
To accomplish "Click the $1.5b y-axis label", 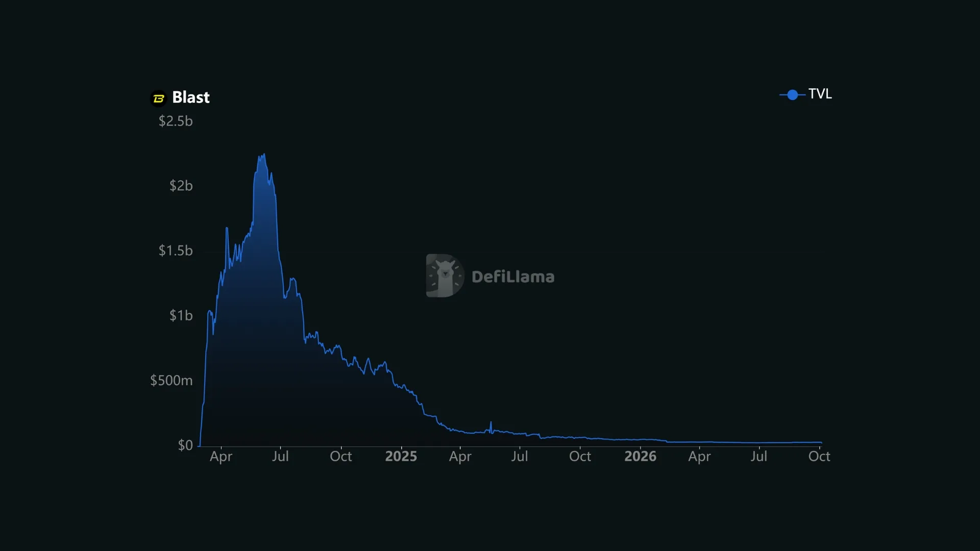I will [176, 251].
